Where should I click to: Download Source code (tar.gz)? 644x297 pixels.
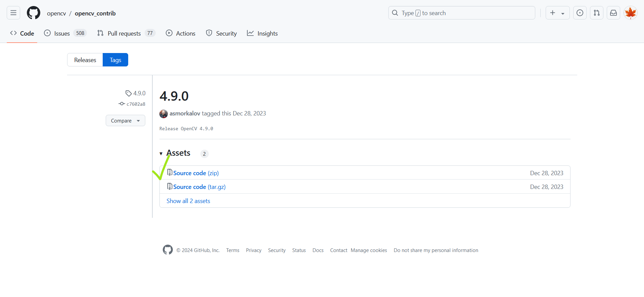[x=199, y=187]
